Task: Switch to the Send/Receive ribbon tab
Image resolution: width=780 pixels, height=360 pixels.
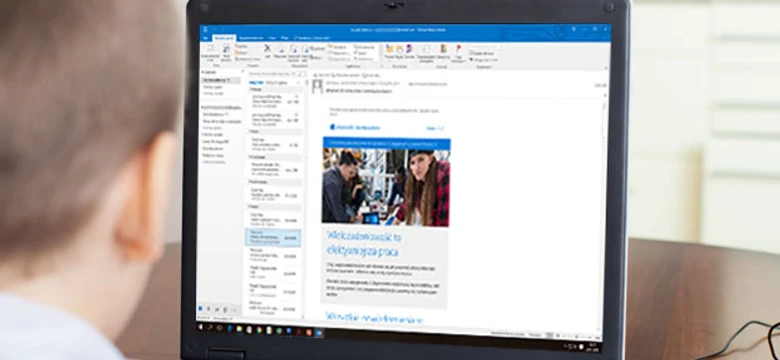Action: tap(251, 38)
